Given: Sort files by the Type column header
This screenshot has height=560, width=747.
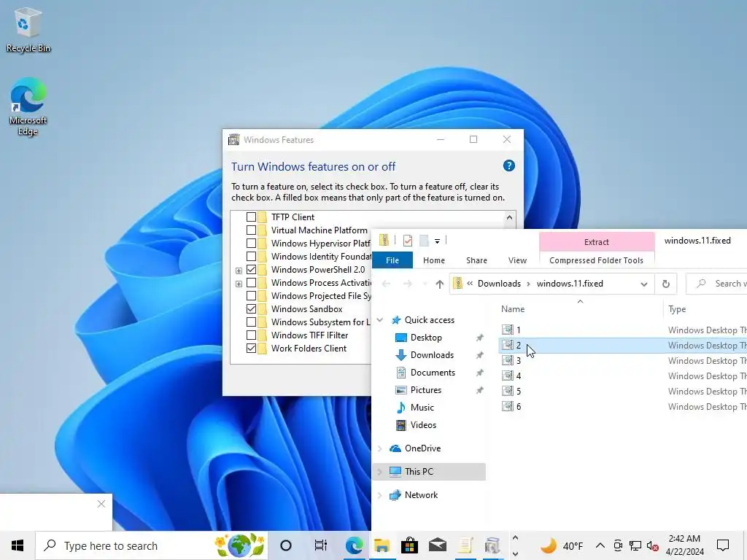Looking at the screenshot, I should pos(705,309).
